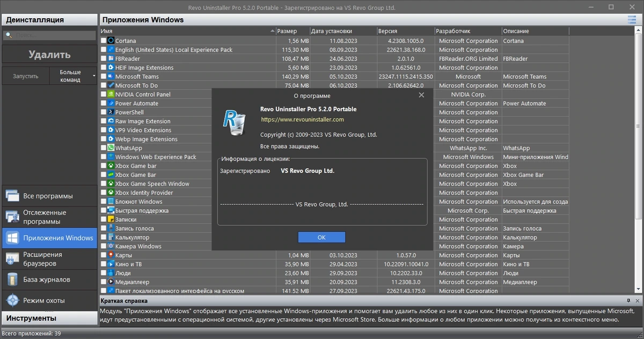Sort by Дата установки column header
The height and width of the screenshot is (339, 644).
(343, 31)
